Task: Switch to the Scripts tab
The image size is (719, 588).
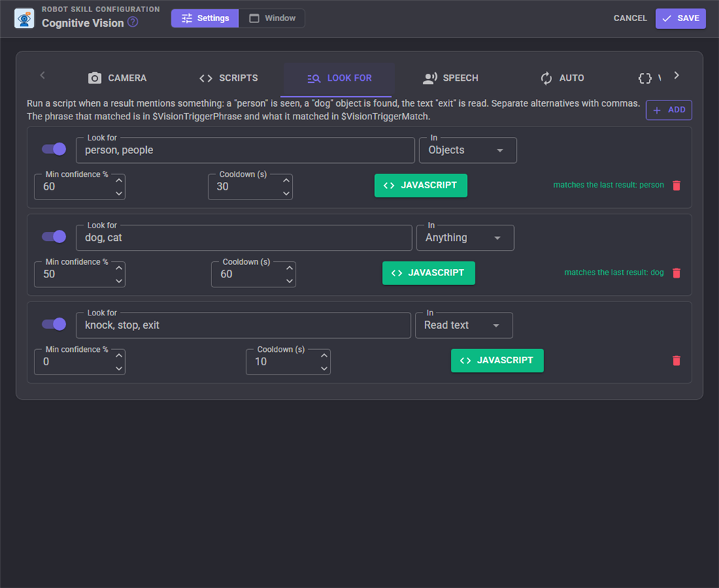Action: click(228, 78)
